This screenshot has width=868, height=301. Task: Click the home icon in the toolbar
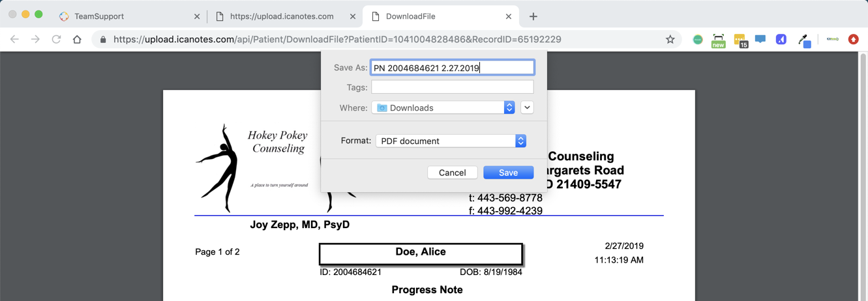pyautogui.click(x=77, y=39)
